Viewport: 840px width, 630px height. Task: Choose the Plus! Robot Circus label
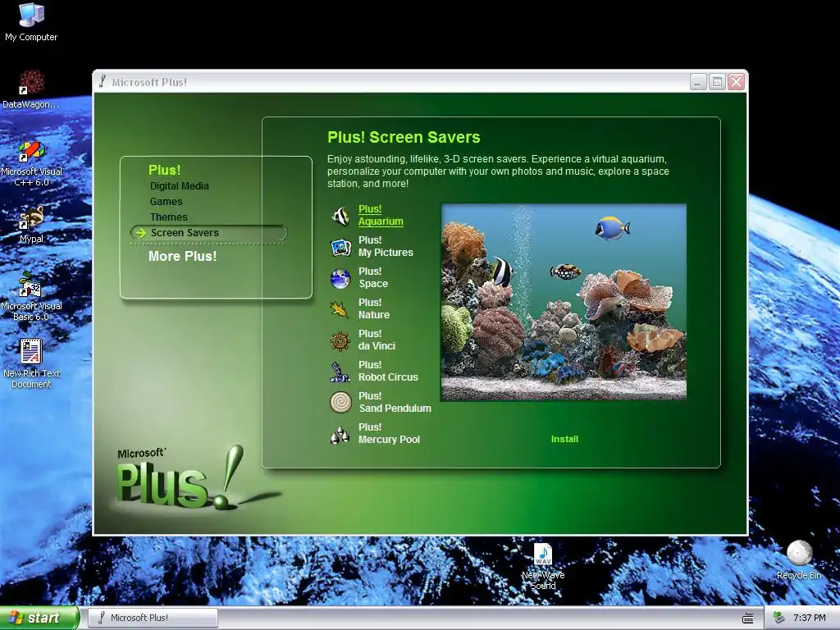coord(388,371)
